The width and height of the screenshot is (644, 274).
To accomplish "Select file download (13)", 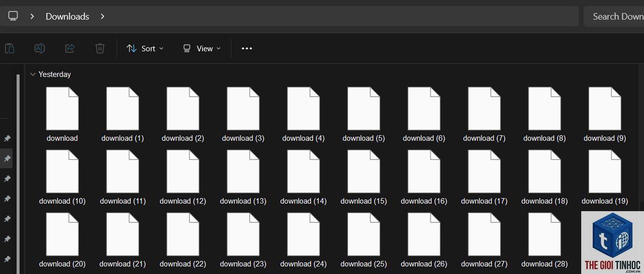I will pyautogui.click(x=243, y=177).
